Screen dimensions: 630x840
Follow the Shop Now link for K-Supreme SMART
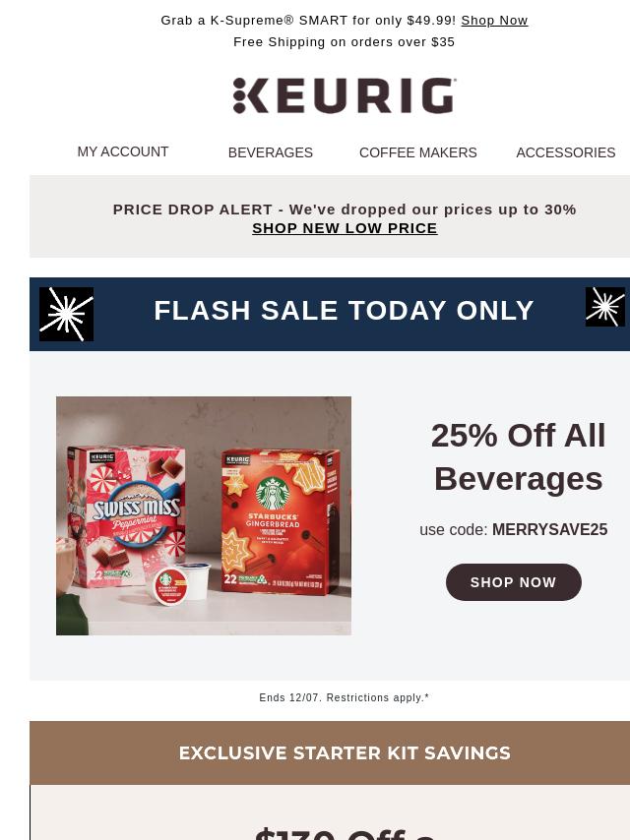tap(494, 21)
